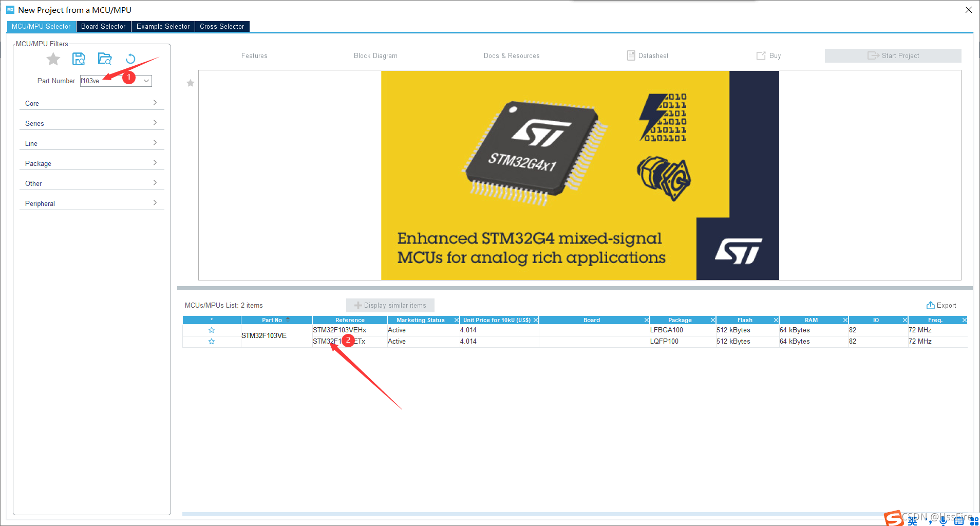
Task: Remove the Unit Price column with its X
Action: [536, 320]
